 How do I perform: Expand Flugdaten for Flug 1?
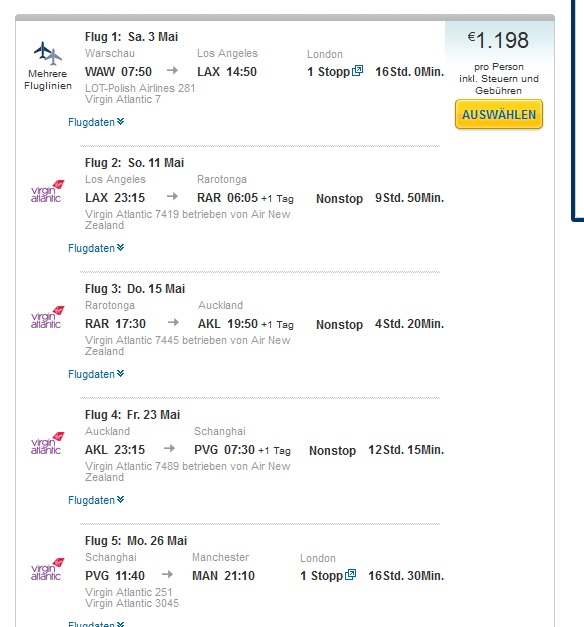pos(96,122)
